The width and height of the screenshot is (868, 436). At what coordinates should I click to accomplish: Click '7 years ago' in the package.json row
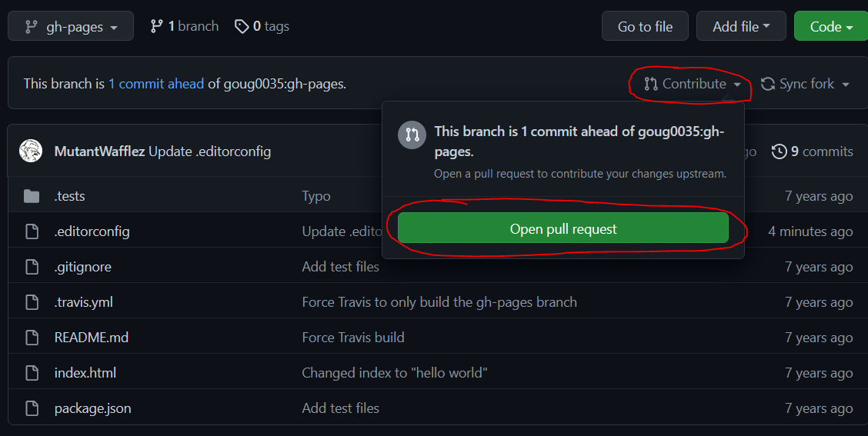point(819,409)
